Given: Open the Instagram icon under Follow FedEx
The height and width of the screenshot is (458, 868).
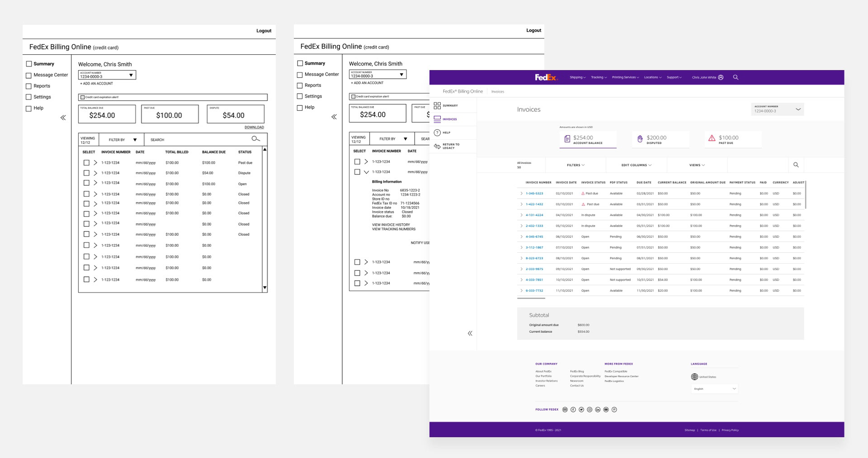Looking at the screenshot, I should tap(590, 410).
